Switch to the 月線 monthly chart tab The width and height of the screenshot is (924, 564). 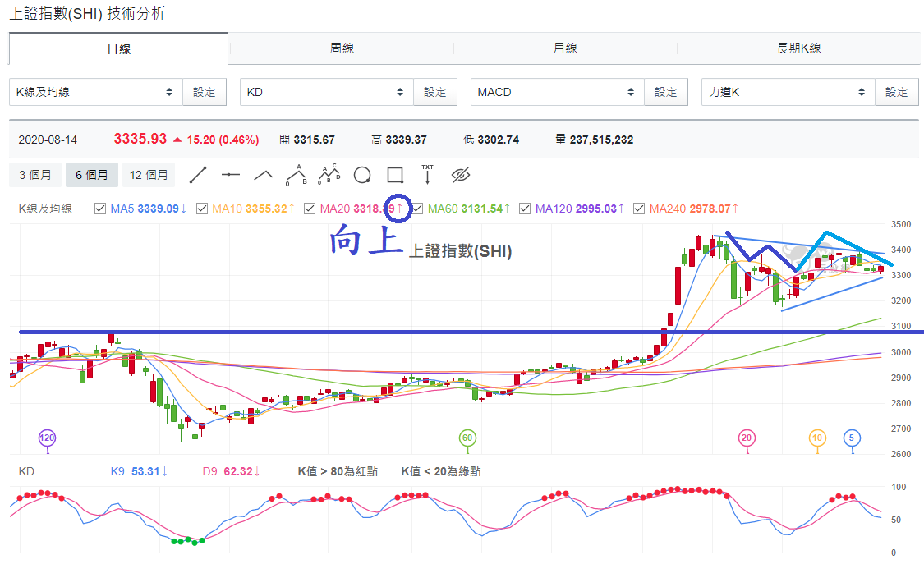565,48
